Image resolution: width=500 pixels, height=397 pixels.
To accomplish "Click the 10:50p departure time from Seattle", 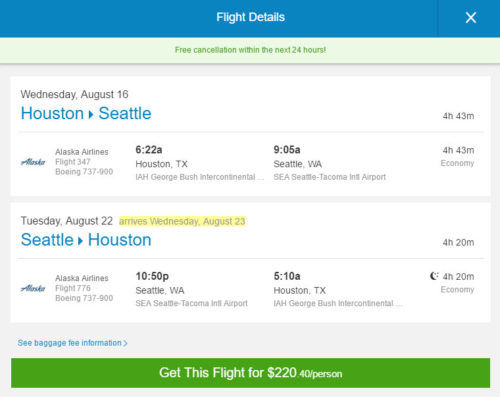I will (152, 276).
